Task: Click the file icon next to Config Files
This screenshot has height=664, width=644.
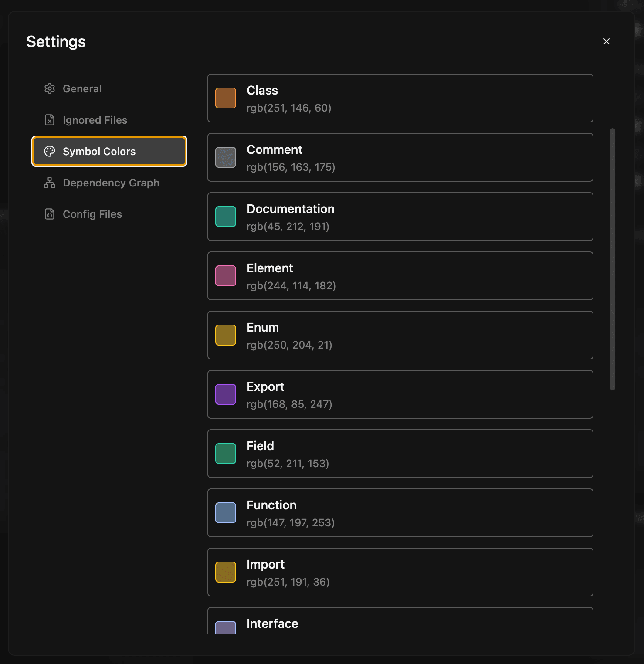Action: [50, 214]
